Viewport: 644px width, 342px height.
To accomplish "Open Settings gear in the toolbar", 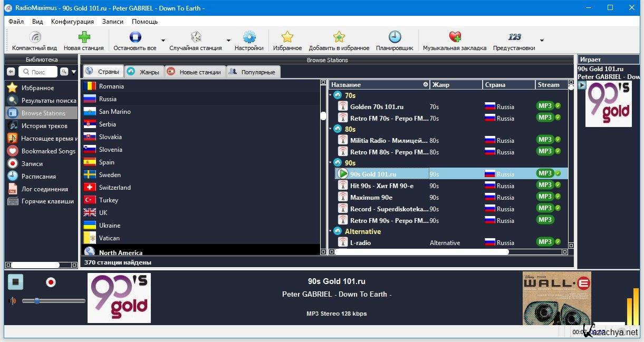I will (249, 38).
